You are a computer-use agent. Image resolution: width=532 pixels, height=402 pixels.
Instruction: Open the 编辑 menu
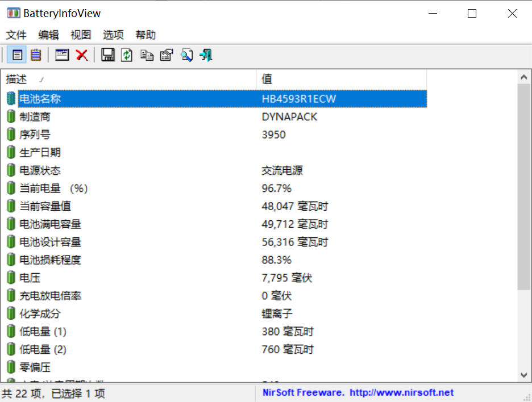tap(48, 35)
